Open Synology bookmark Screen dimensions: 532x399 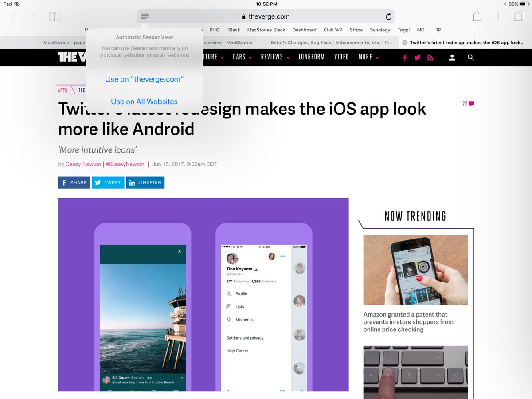pyautogui.click(x=380, y=30)
